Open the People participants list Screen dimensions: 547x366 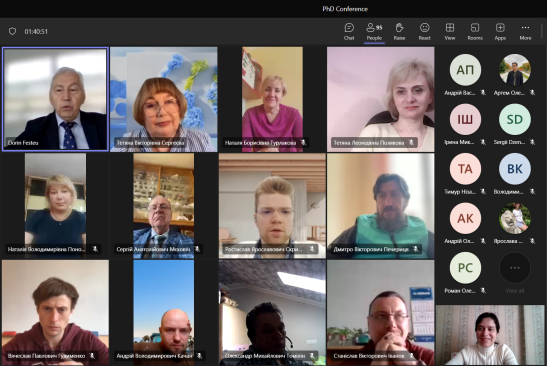(x=374, y=31)
